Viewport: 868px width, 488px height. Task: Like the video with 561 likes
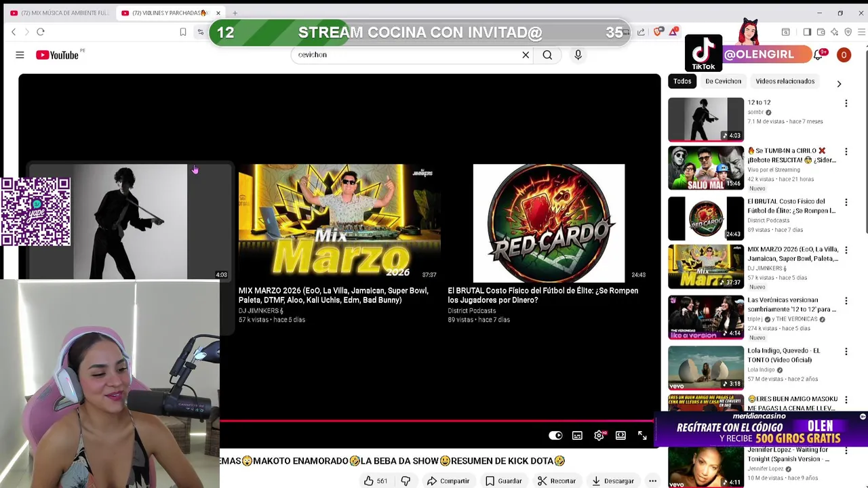tap(375, 481)
